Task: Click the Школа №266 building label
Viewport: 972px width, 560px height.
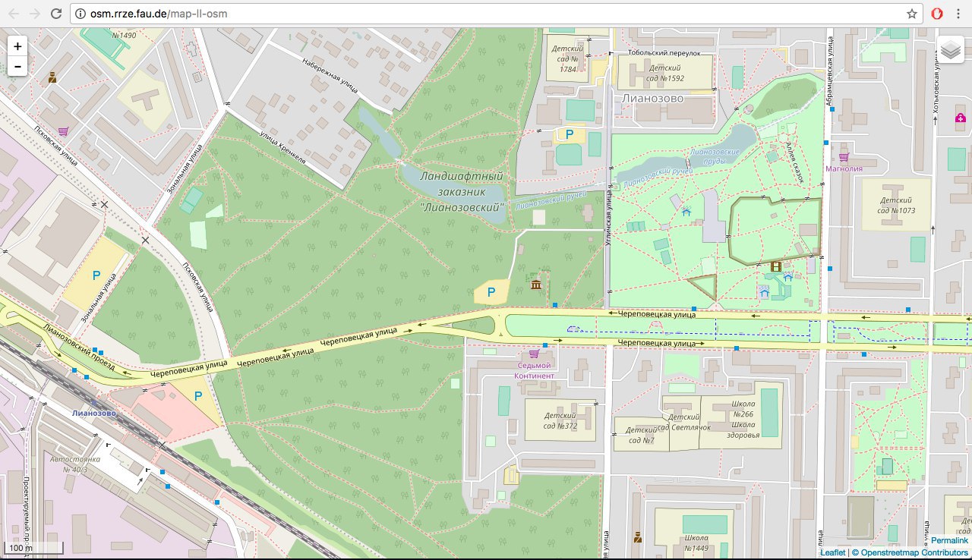Action: pyautogui.click(x=743, y=415)
